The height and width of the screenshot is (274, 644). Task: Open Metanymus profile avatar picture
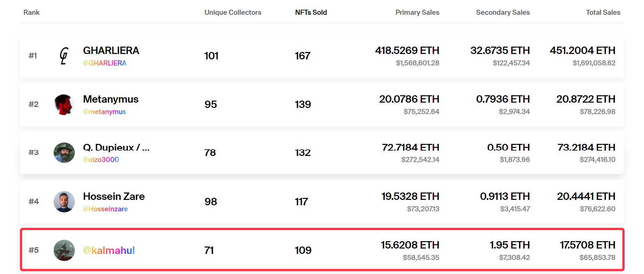[x=64, y=104]
